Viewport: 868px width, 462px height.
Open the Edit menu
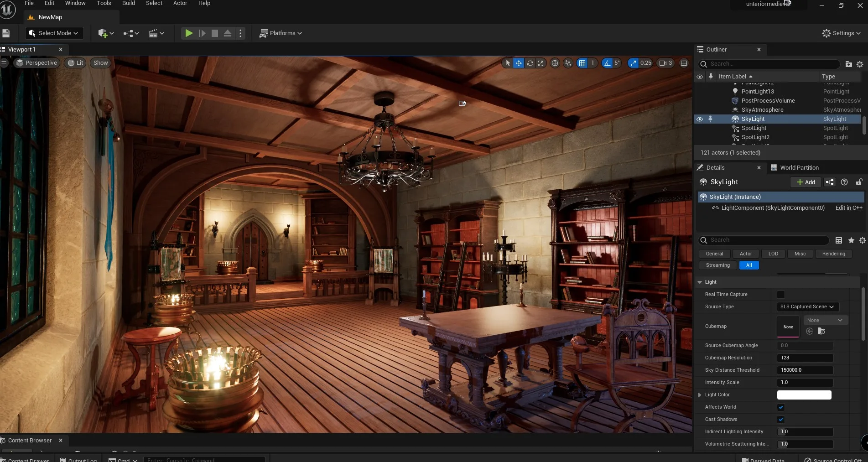(50, 3)
